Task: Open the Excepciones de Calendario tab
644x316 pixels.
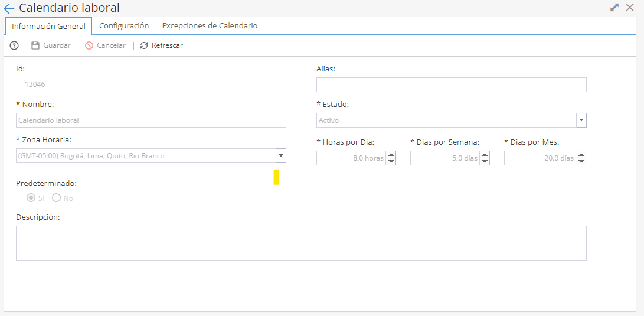Action: point(210,25)
